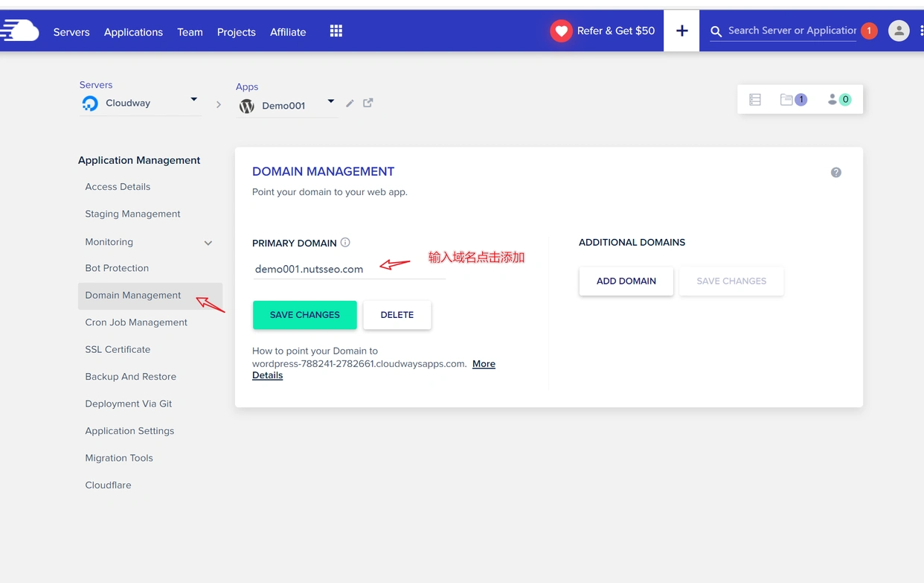Click the server list view icon
Image resolution: width=924 pixels, height=583 pixels.
(755, 100)
